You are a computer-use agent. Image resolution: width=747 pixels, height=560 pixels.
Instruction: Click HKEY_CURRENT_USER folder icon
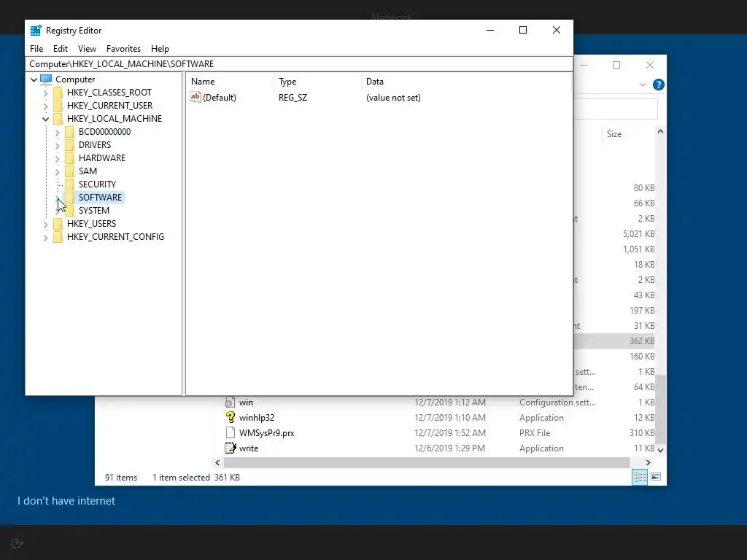coord(58,105)
